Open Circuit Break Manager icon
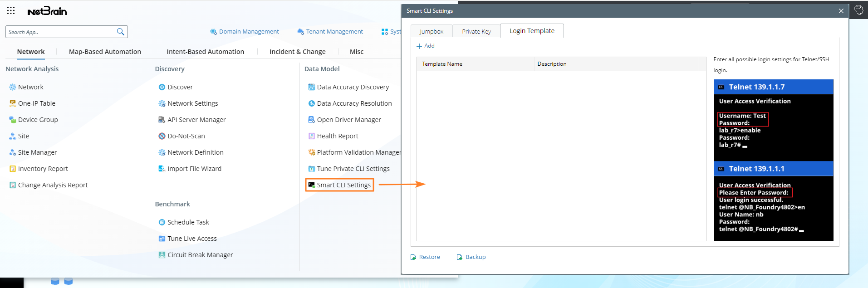The height and width of the screenshot is (288, 868). tap(162, 255)
